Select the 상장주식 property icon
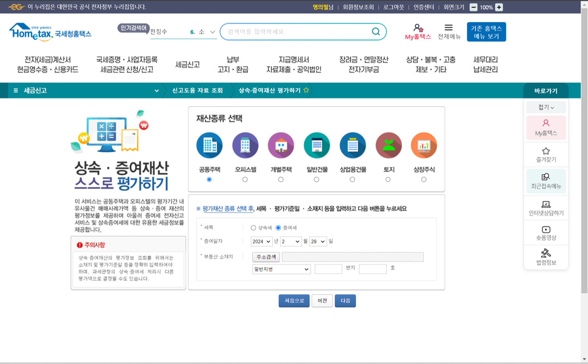This screenshot has width=588, height=364. 424,144
